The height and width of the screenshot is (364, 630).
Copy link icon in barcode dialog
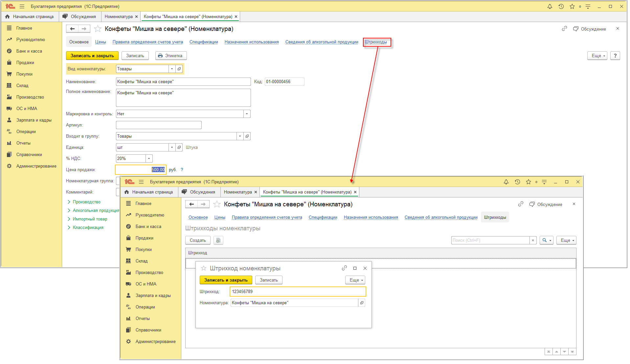(x=344, y=268)
